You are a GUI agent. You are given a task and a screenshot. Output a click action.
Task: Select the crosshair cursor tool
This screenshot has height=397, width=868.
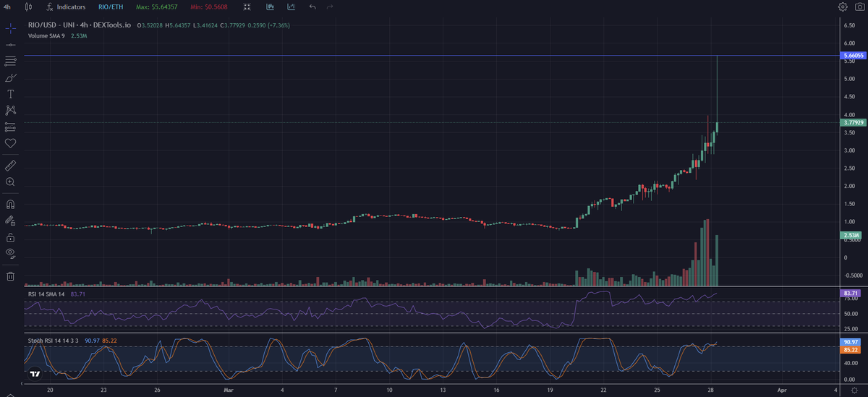pos(10,27)
